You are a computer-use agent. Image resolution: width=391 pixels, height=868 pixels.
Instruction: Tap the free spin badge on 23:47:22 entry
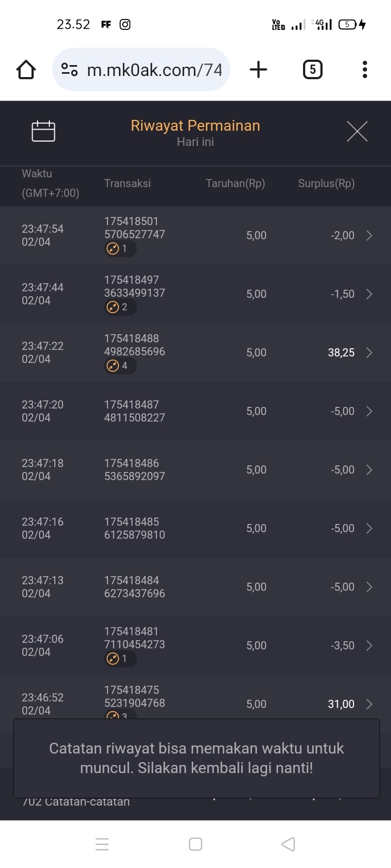tap(119, 366)
